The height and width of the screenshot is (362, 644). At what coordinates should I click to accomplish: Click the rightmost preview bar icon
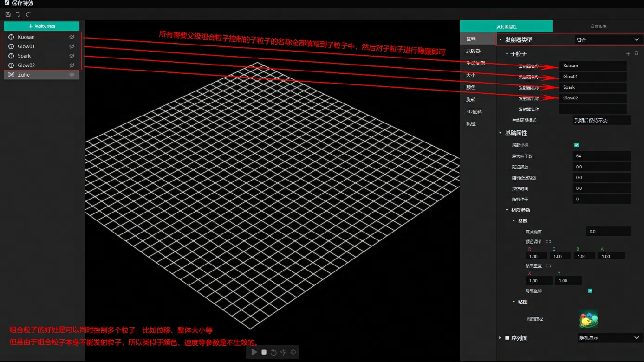(x=293, y=352)
